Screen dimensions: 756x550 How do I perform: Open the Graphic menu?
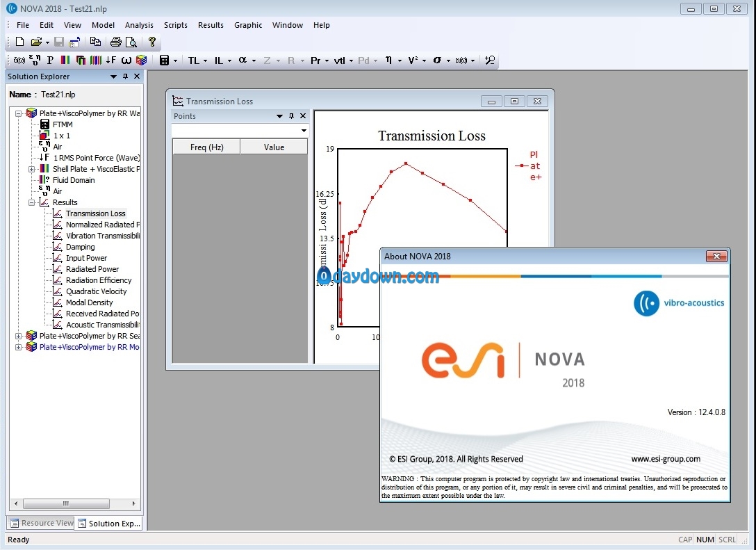(x=248, y=25)
